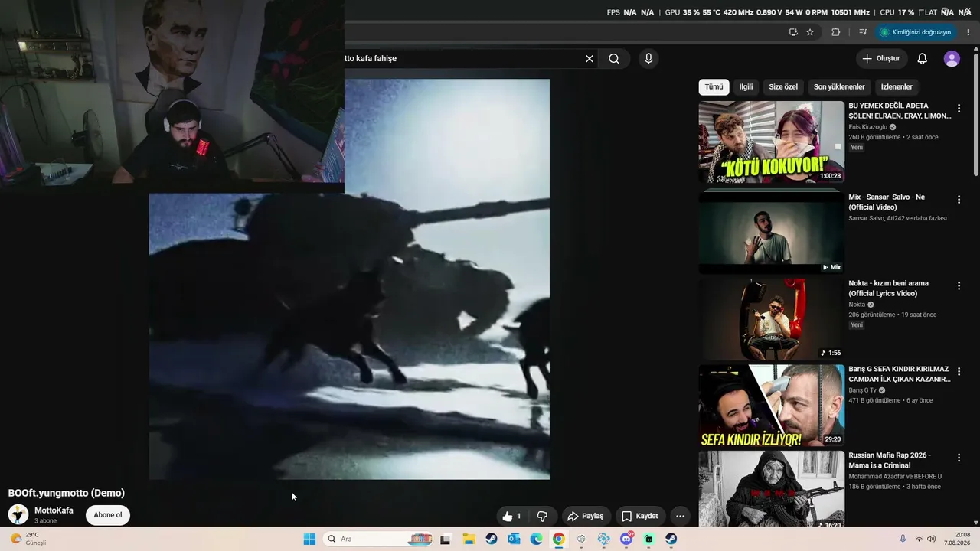Open the MottoKafa channel avatar

click(18, 515)
